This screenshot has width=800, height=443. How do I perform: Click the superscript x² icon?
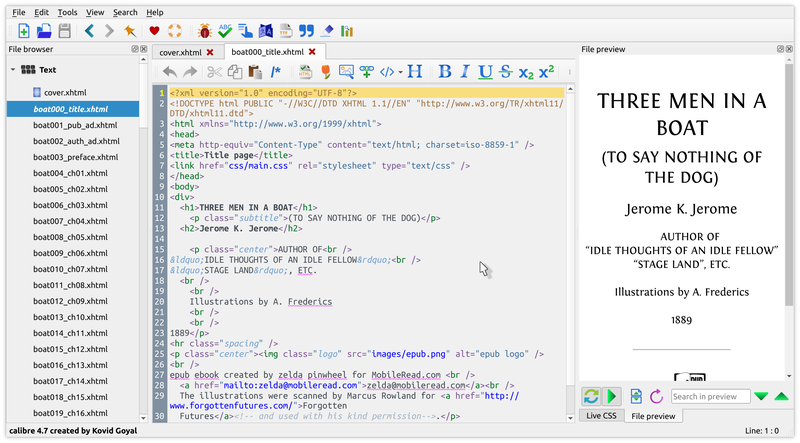point(546,72)
